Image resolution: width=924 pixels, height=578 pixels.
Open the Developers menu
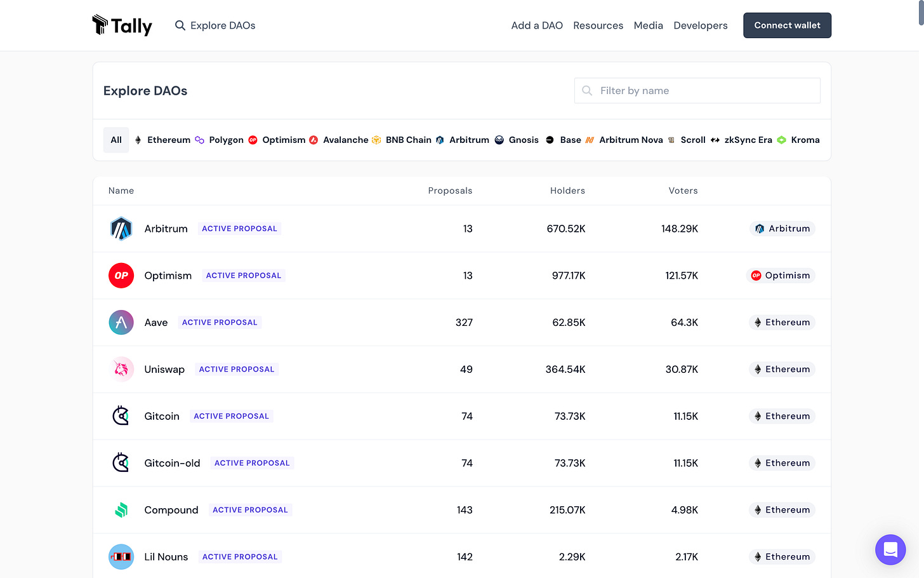[701, 25]
